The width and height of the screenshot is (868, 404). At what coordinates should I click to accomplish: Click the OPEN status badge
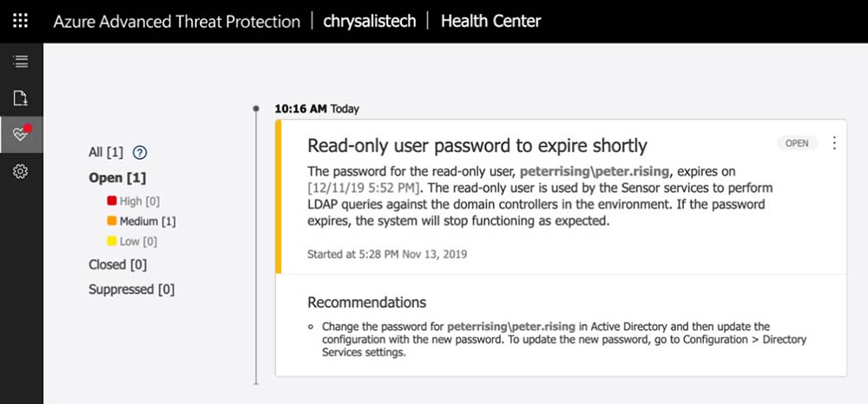(797, 143)
